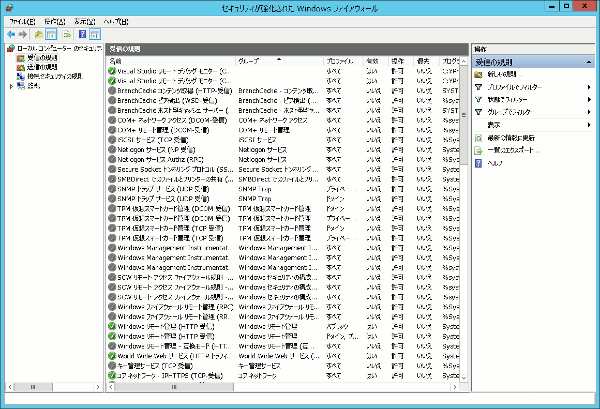Click the rules list scroll-right arrow
The image size is (600, 409).
454,387
